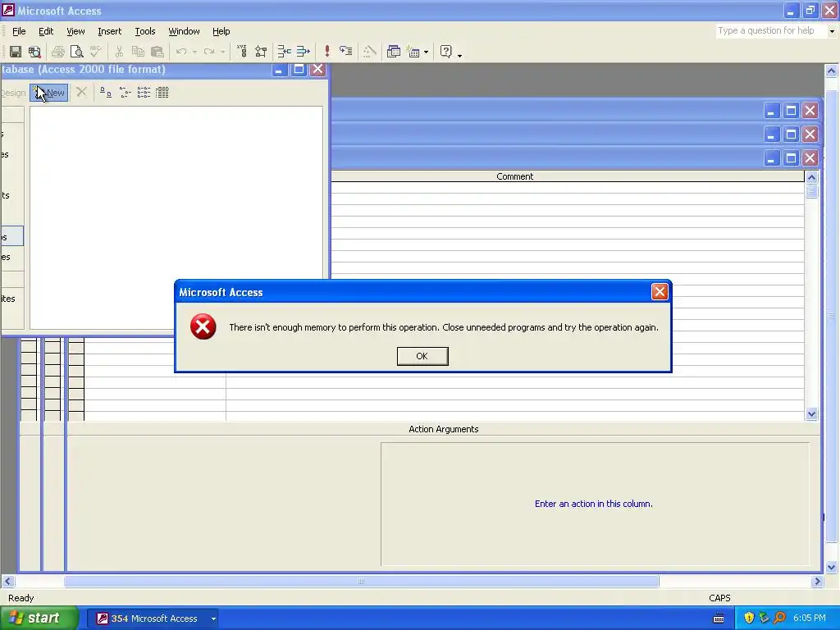Open Print Preview from the toolbar
The image size is (840, 630).
tap(77, 52)
